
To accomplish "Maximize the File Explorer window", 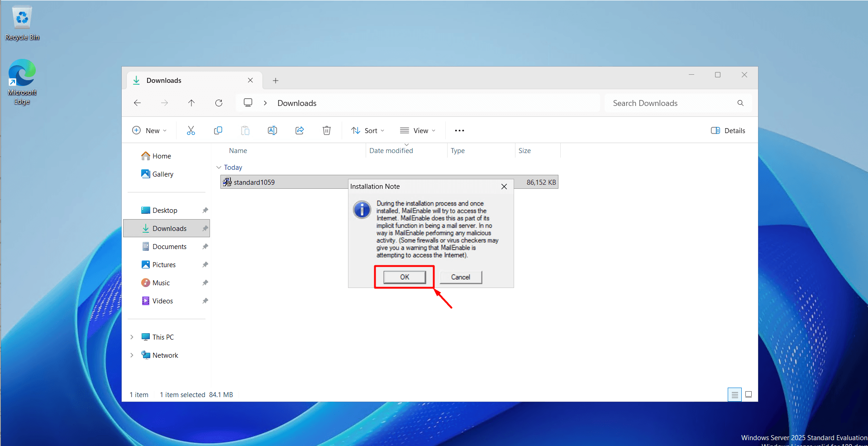I will click(718, 75).
